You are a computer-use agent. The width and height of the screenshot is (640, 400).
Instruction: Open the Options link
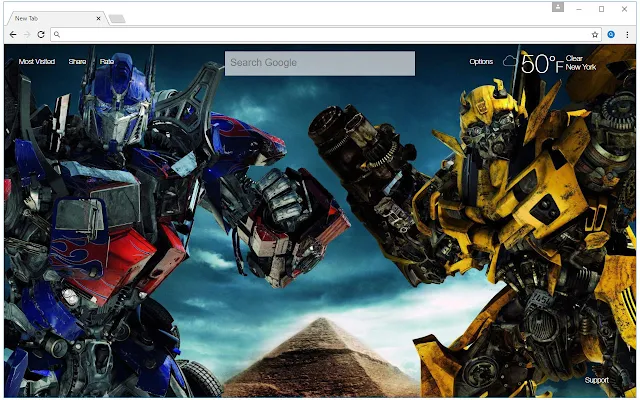pyautogui.click(x=481, y=62)
